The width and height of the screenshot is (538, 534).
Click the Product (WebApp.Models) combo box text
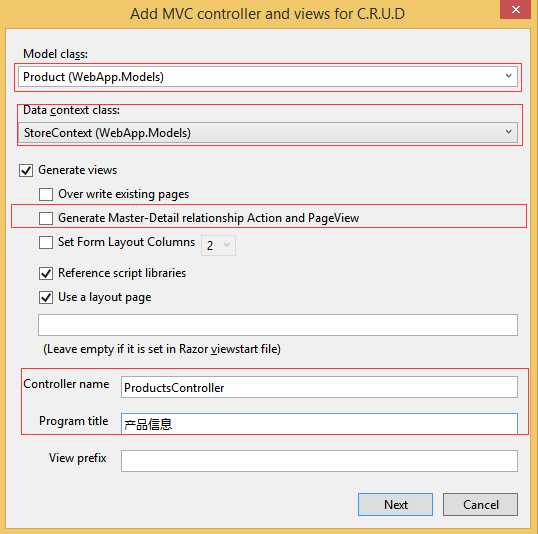(x=93, y=77)
